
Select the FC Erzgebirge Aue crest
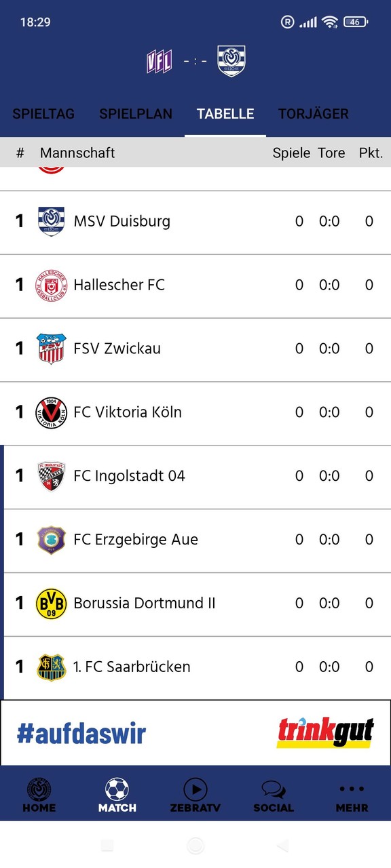[50, 539]
